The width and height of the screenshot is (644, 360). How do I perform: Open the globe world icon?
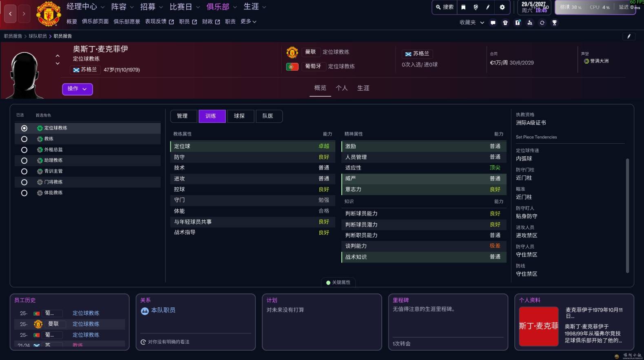coord(476,7)
